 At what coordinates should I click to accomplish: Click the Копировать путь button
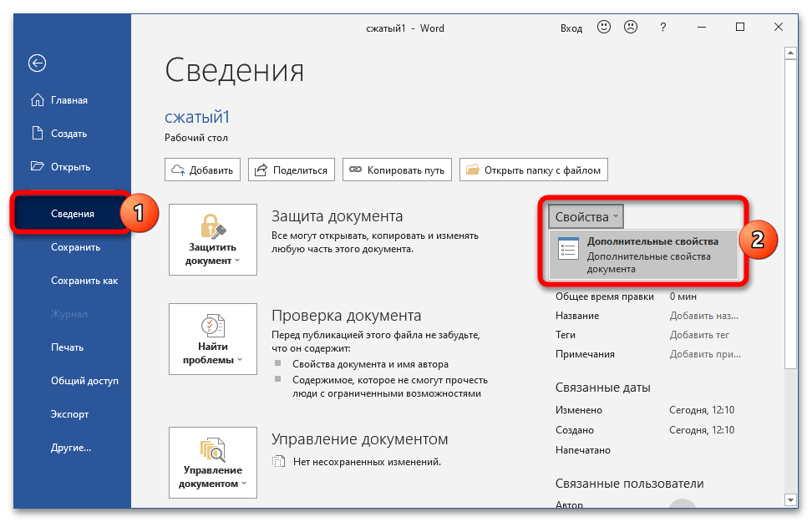click(x=397, y=170)
